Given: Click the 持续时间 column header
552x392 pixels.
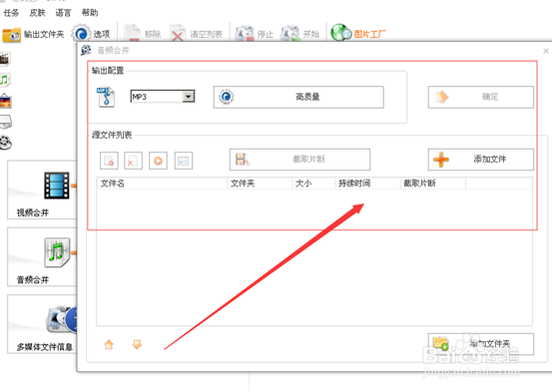Looking at the screenshot, I should 368,184.
